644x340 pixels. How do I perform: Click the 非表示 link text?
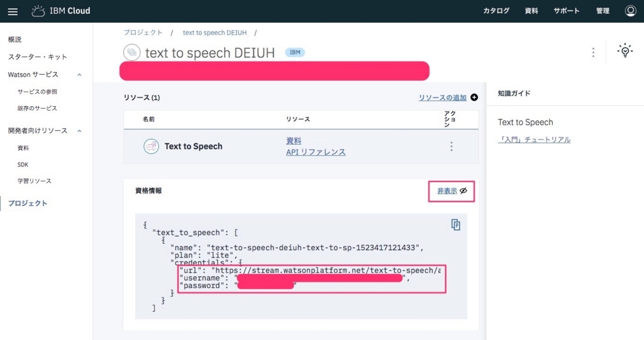pos(447,190)
